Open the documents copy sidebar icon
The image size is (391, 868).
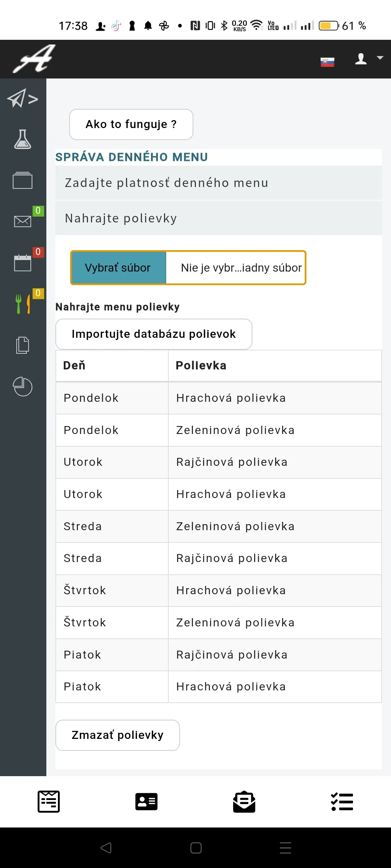pos(22,345)
